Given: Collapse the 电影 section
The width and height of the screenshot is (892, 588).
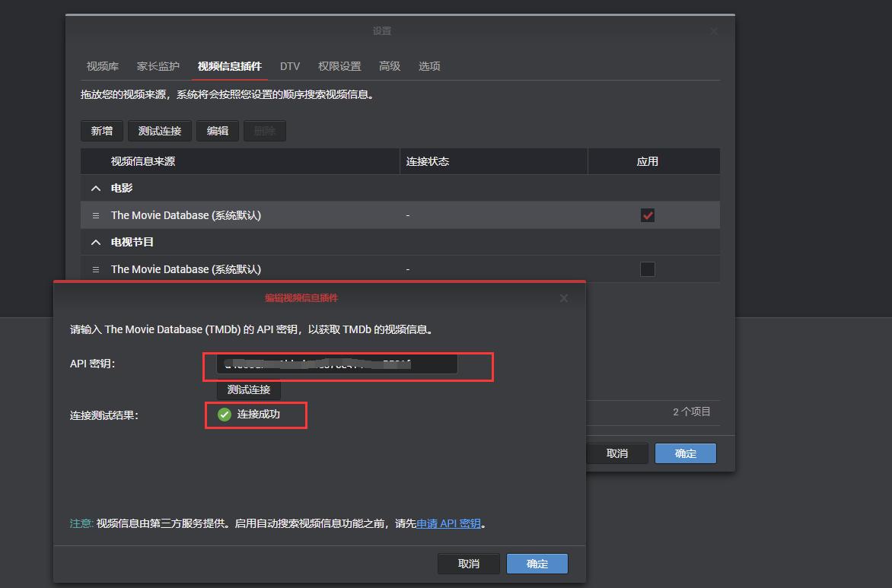Looking at the screenshot, I should click(96, 188).
